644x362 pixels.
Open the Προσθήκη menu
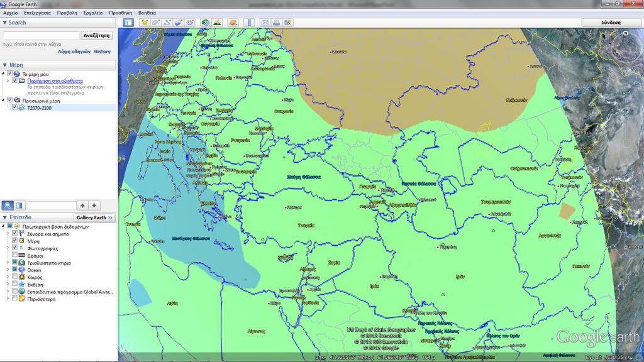(x=120, y=13)
